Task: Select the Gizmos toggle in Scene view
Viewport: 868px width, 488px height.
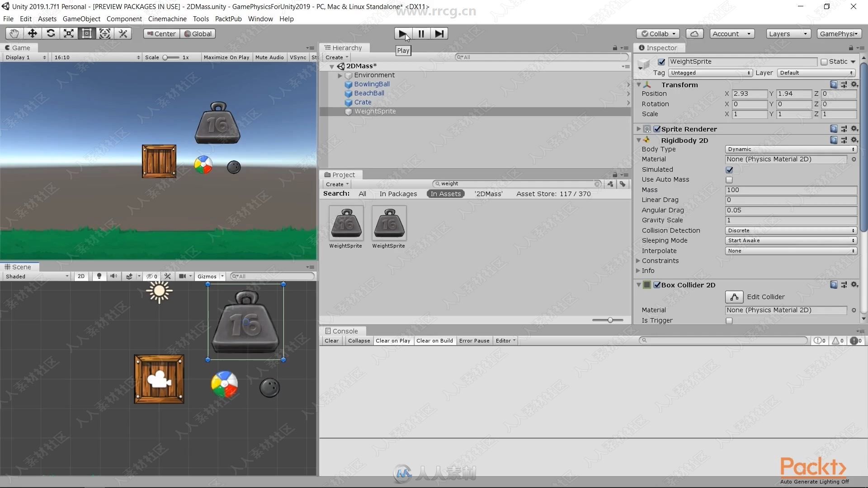Action: tap(206, 276)
